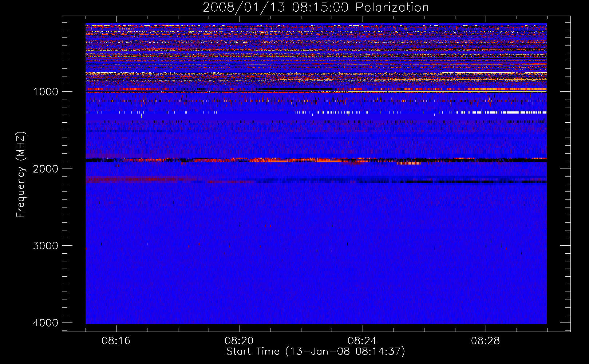Viewport: 589px width, 364px height.
Task: Click the 08:28 time tick label
Action: click(485, 341)
